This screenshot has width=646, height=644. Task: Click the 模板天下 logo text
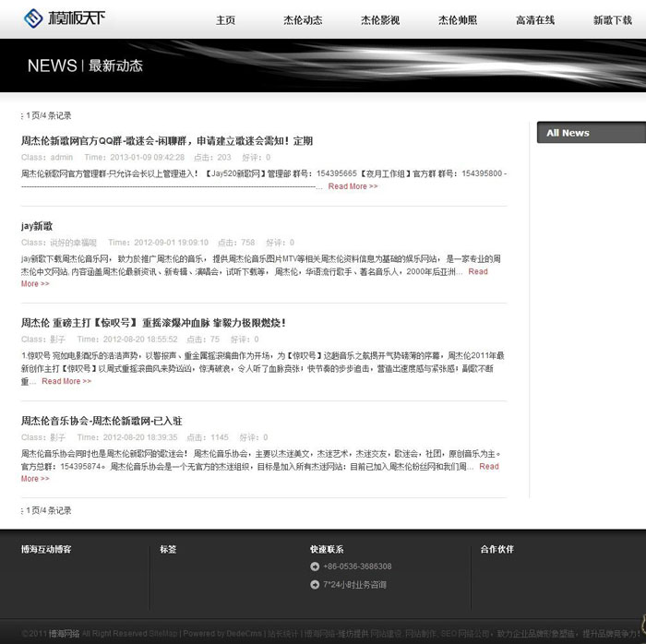77,18
